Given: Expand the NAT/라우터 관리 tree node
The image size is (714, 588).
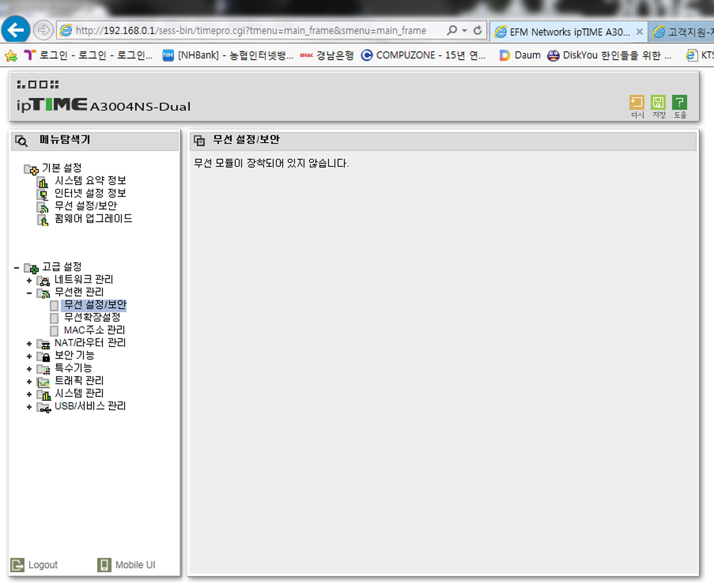Looking at the screenshot, I should (29, 344).
